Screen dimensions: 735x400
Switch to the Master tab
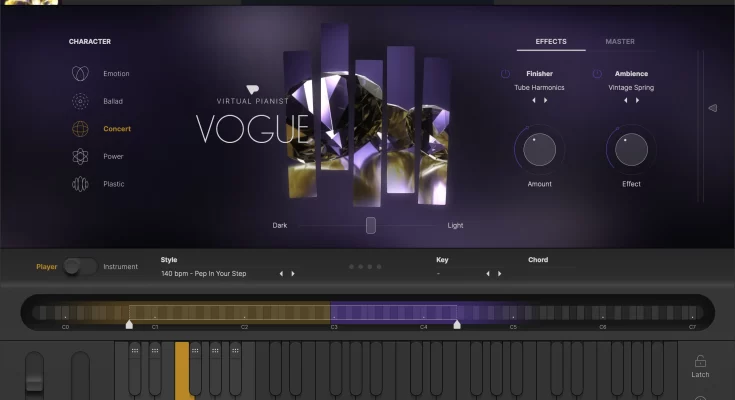[x=619, y=42]
